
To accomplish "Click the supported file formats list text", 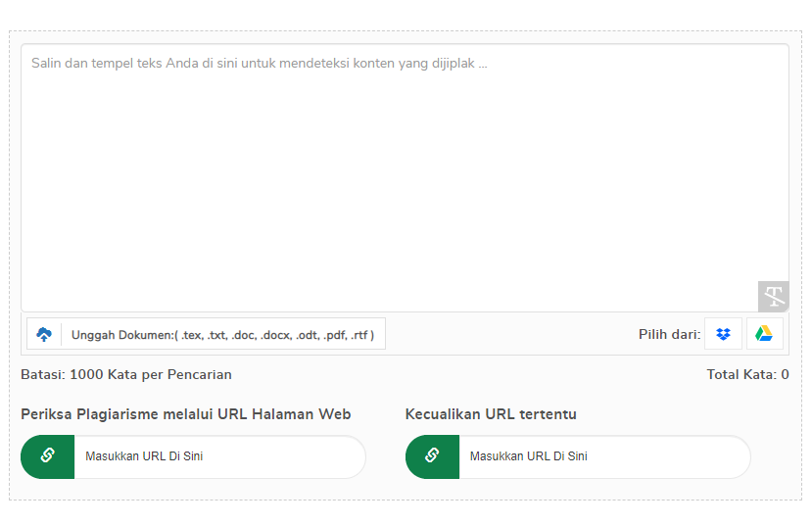I will pos(277,335).
